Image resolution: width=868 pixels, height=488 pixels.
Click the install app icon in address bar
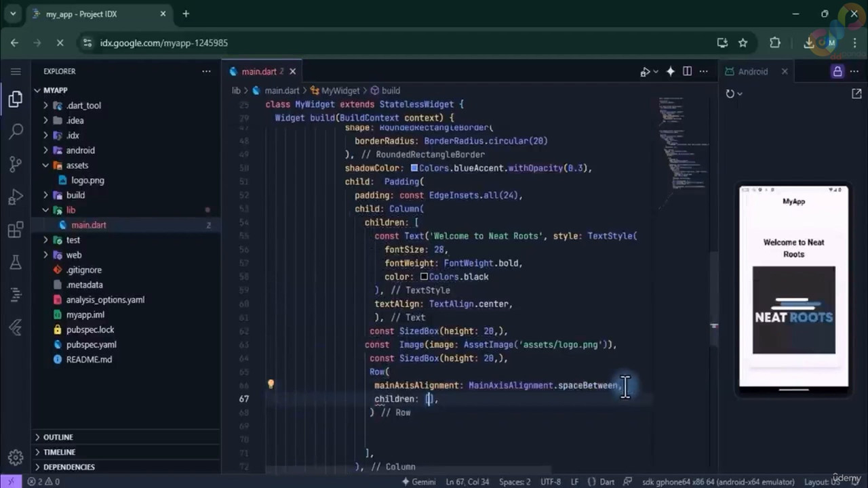(722, 43)
